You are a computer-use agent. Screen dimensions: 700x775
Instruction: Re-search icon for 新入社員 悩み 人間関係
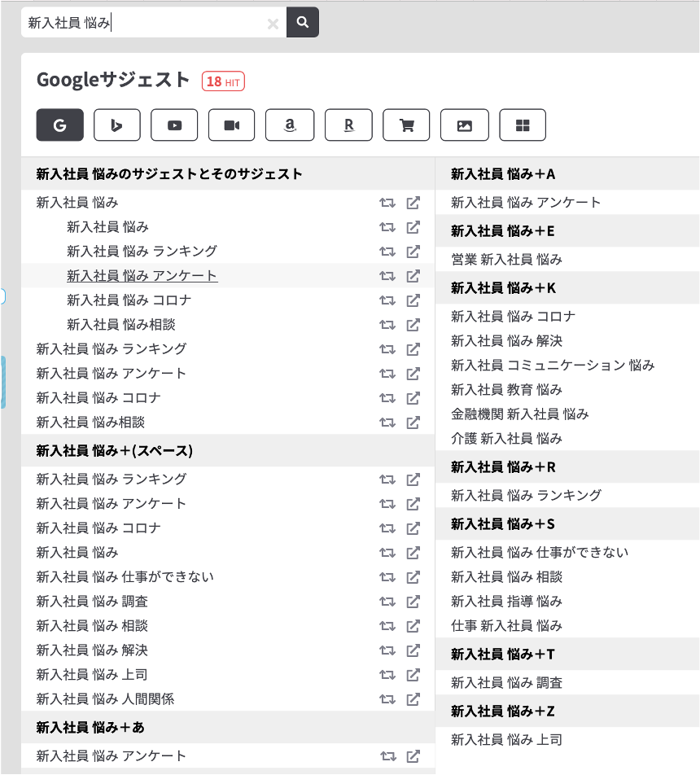(x=387, y=699)
